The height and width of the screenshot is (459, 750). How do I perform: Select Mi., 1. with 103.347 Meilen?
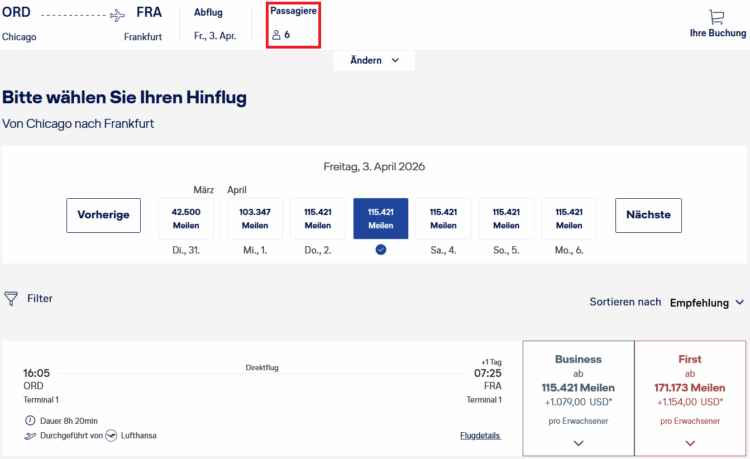click(255, 219)
